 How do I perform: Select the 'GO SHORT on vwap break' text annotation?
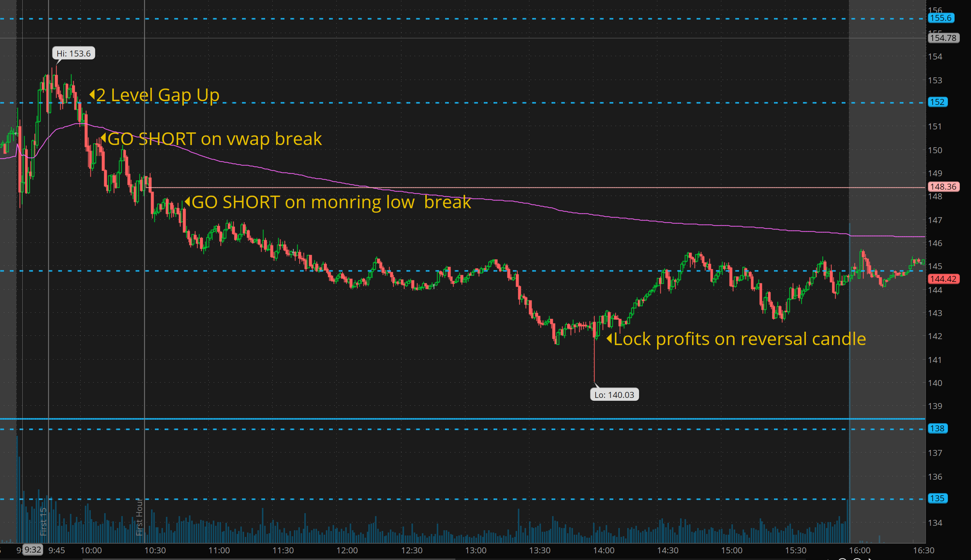(214, 139)
